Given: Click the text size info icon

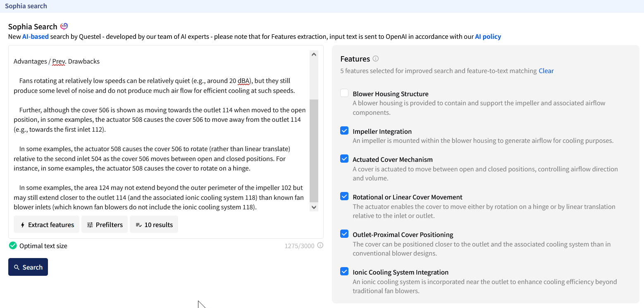Looking at the screenshot, I should [320, 246].
